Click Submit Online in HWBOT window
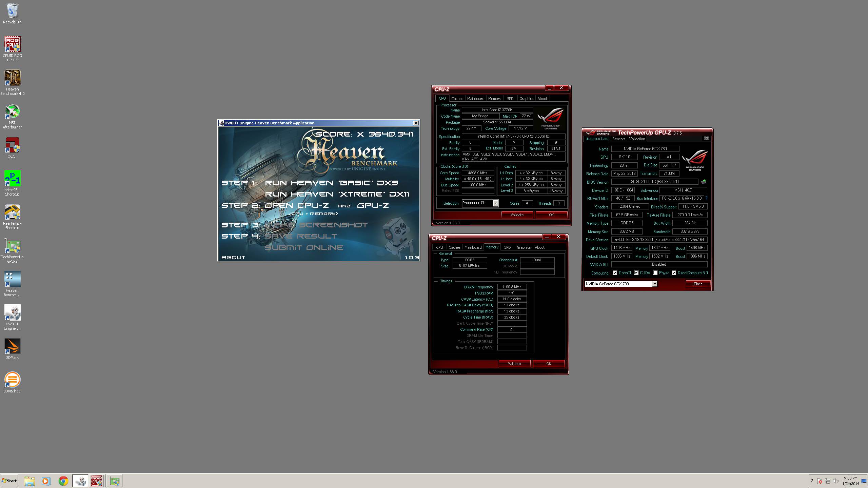The width and height of the screenshot is (868, 488). pyautogui.click(x=304, y=248)
